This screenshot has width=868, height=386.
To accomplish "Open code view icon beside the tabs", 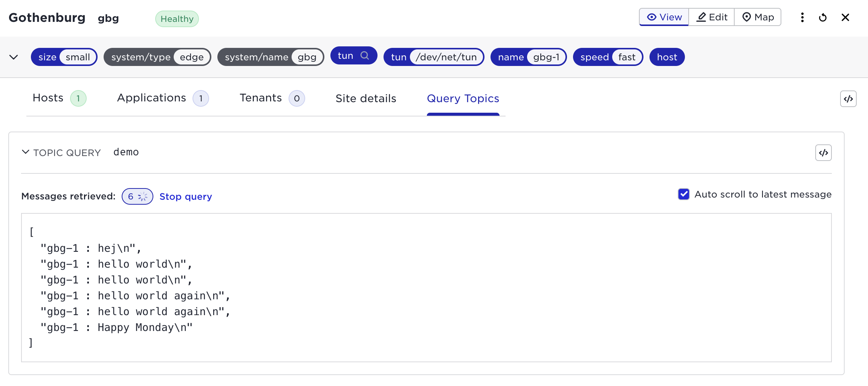I will click(848, 99).
